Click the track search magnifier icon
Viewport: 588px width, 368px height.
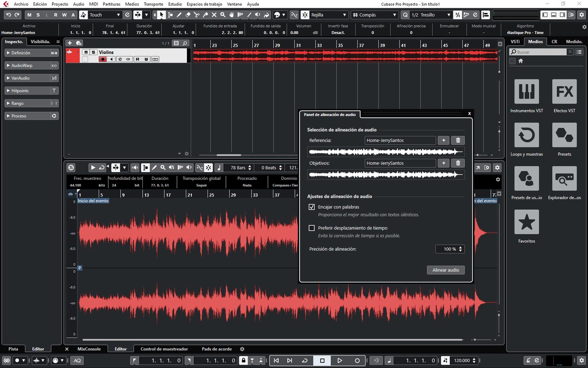pyautogui.click(x=185, y=43)
